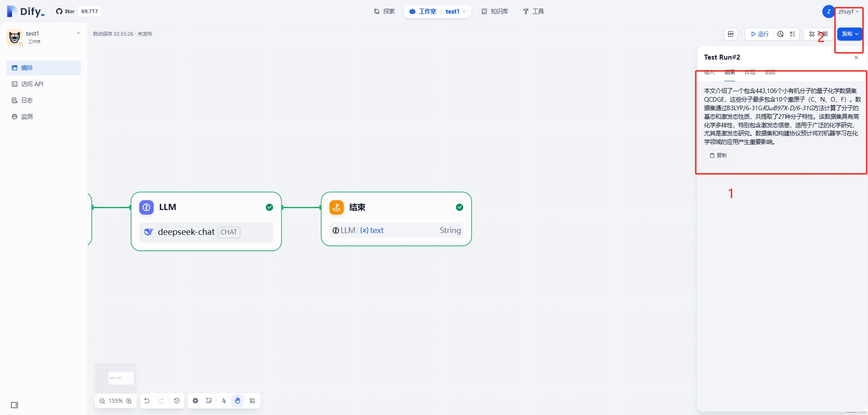
Task: Click the undo arrow in bottom toolbar
Action: (x=147, y=401)
